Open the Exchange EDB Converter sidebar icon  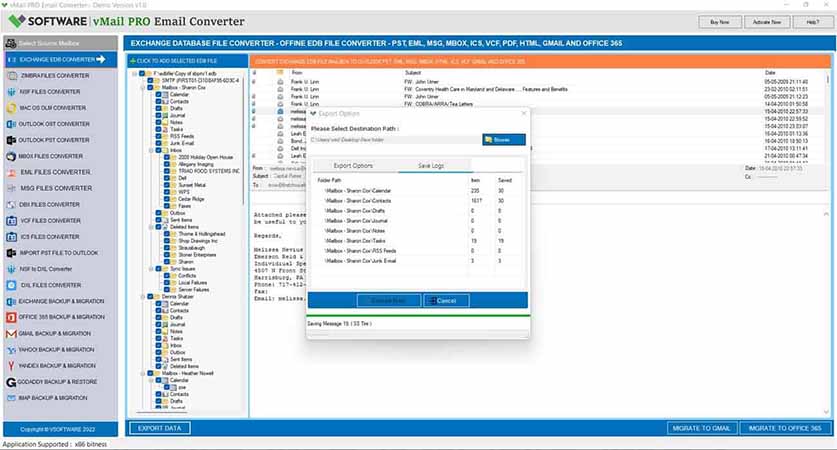[12, 59]
